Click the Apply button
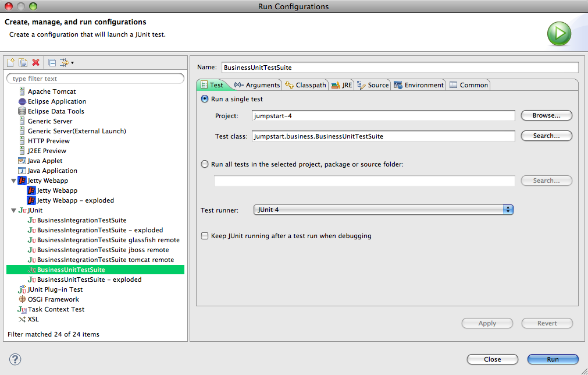The image size is (588, 375). click(487, 323)
